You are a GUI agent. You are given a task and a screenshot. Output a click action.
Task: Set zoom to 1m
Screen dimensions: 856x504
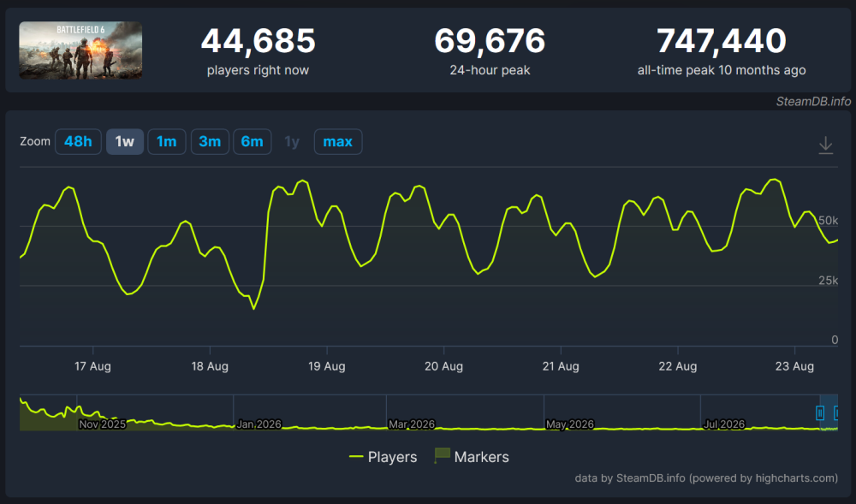click(x=167, y=142)
